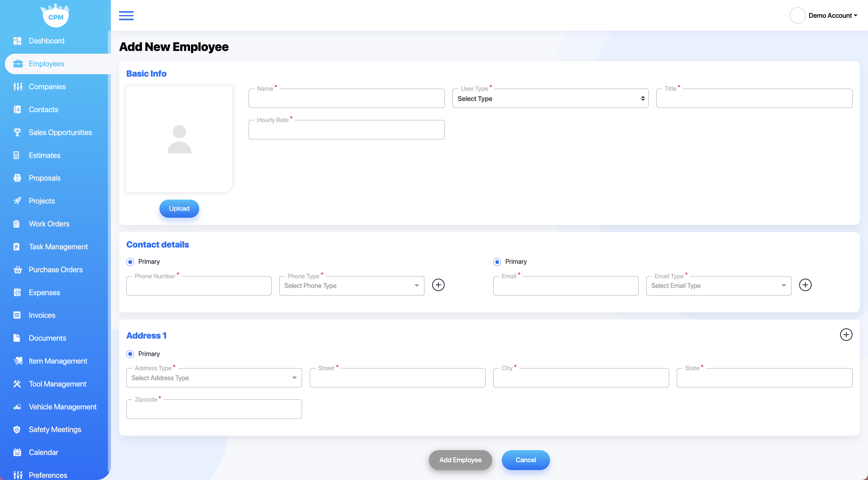Open the Demo Account menu
Screen dimensions: 868x480
click(833, 15)
